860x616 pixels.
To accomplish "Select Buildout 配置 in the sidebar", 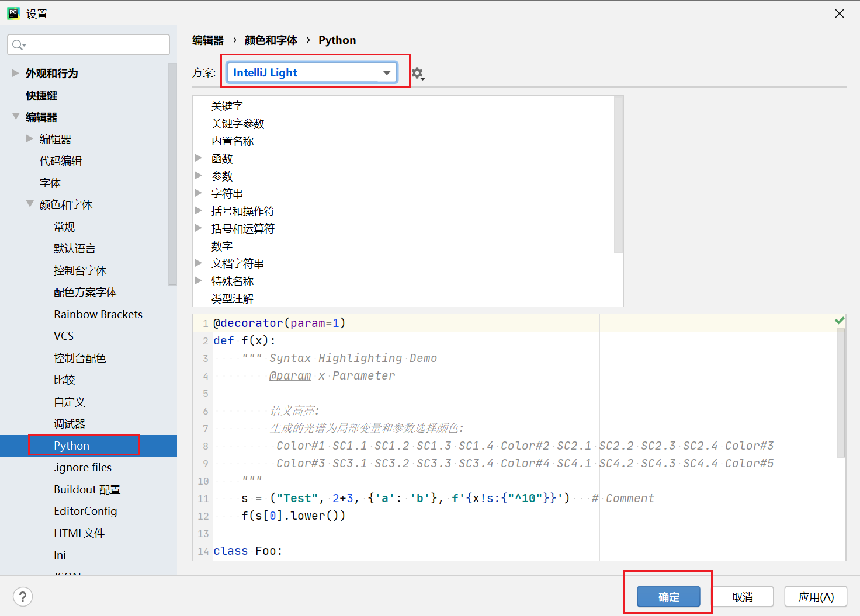I will [x=87, y=489].
